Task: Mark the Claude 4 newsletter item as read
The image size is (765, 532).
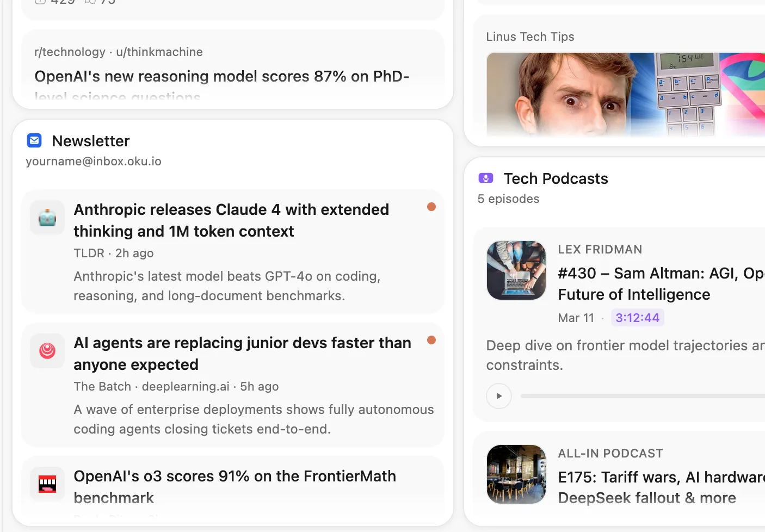Action: (x=431, y=207)
